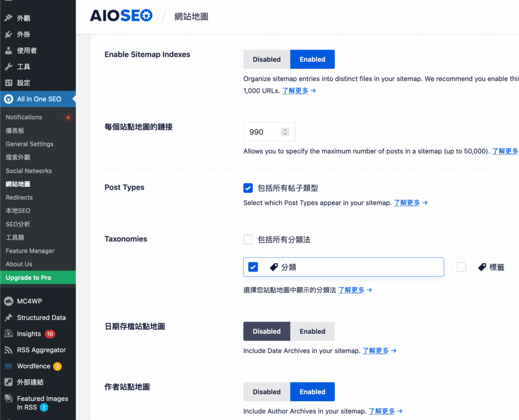Click the 網站地圖 page title in header

pyautogui.click(x=191, y=17)
